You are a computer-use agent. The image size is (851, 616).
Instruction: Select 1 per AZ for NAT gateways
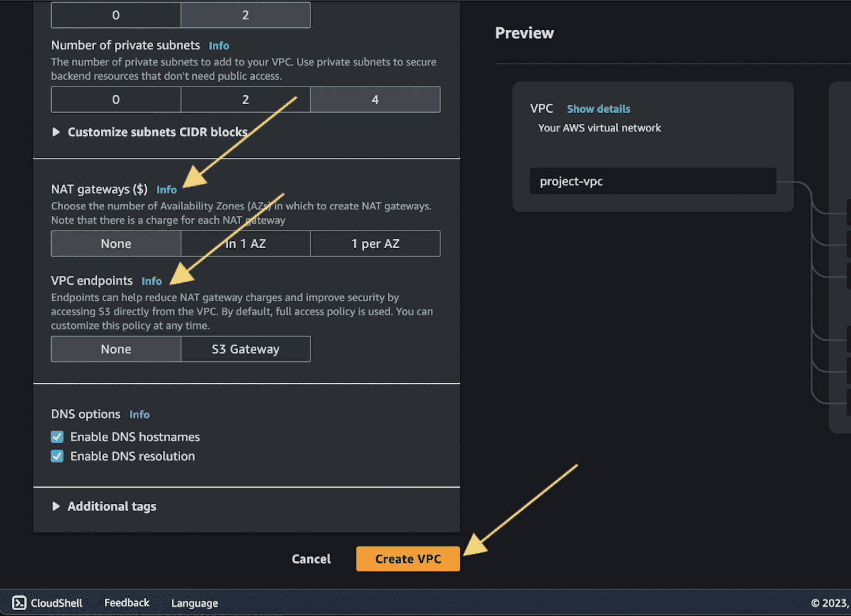click(375, 243)
